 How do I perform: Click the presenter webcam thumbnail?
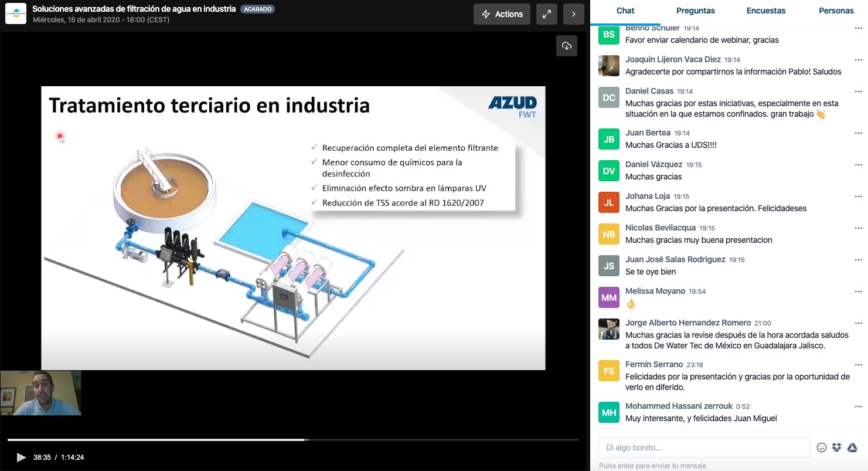40,393
